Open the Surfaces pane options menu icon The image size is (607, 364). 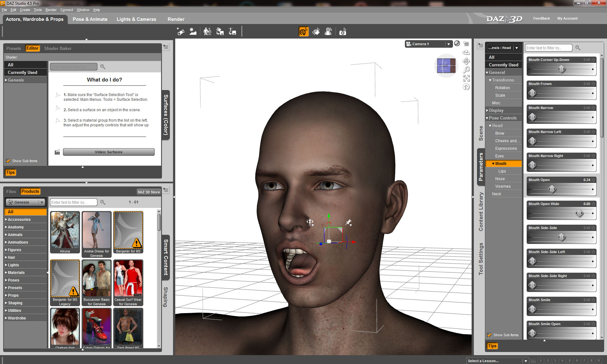click(166, 47)
